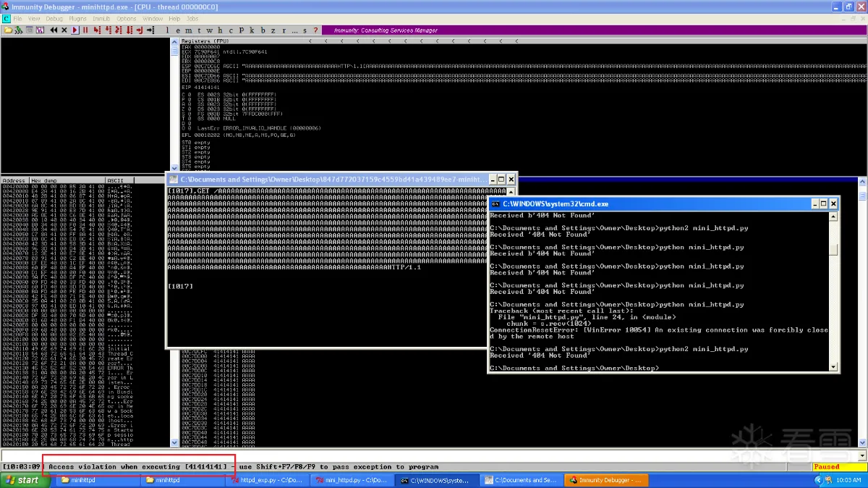The image size is (868, 488).
Task: Open the Plugins menu
Action: click(77, 19)
